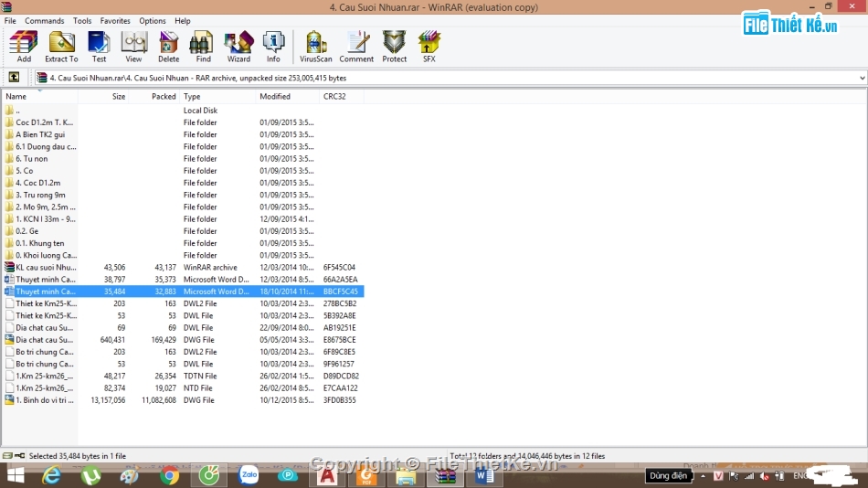Open the Tools menu
Image resolution: width=868 pixels, height=488 pixels.
pyautogui.click(x=82, y=20)
